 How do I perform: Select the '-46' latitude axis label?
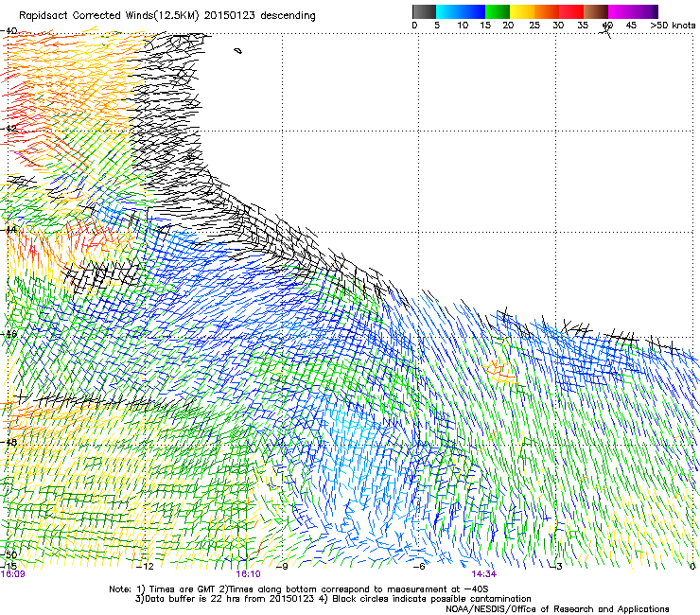click(9, 334)
